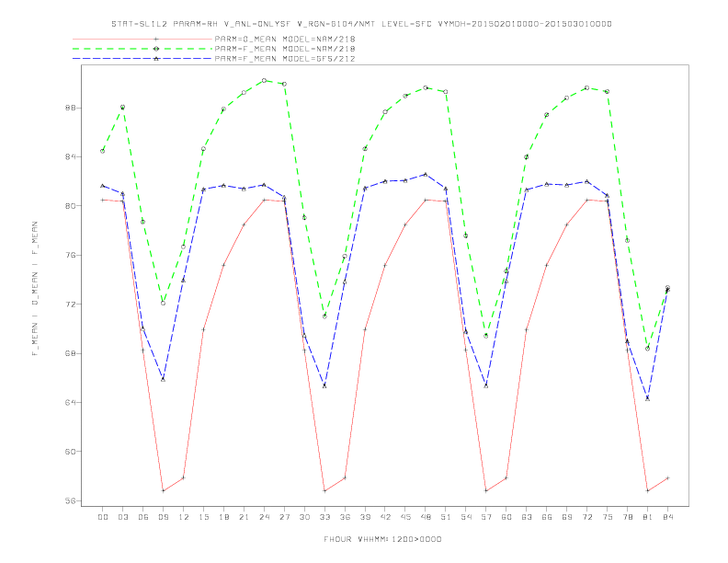Click x-axis forecast hour label 33
728x563 pixels.
(x=324, y=517)
